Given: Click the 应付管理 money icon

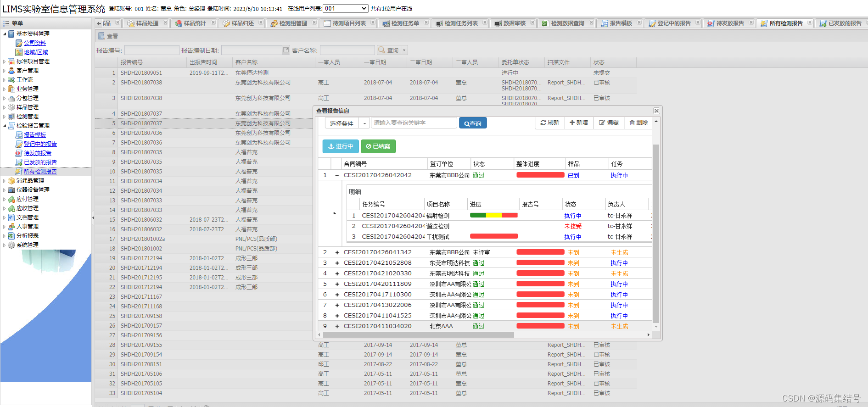Looking at the screenshot, I should click(x=11, y=199).
